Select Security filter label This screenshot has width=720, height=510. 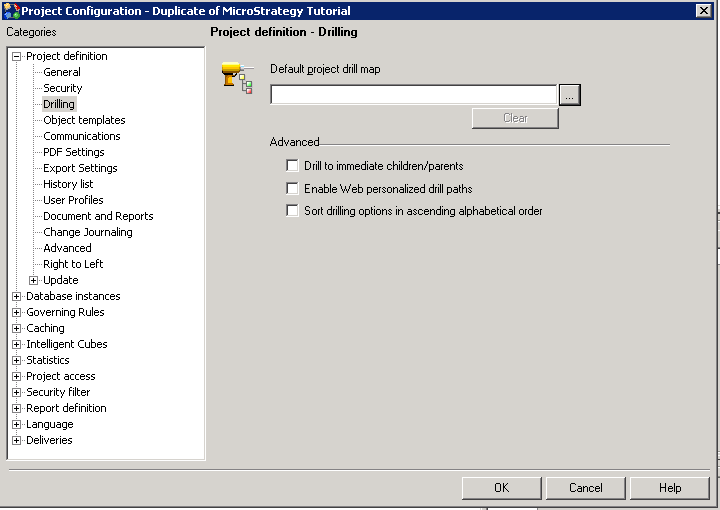[x=58, y=392]
